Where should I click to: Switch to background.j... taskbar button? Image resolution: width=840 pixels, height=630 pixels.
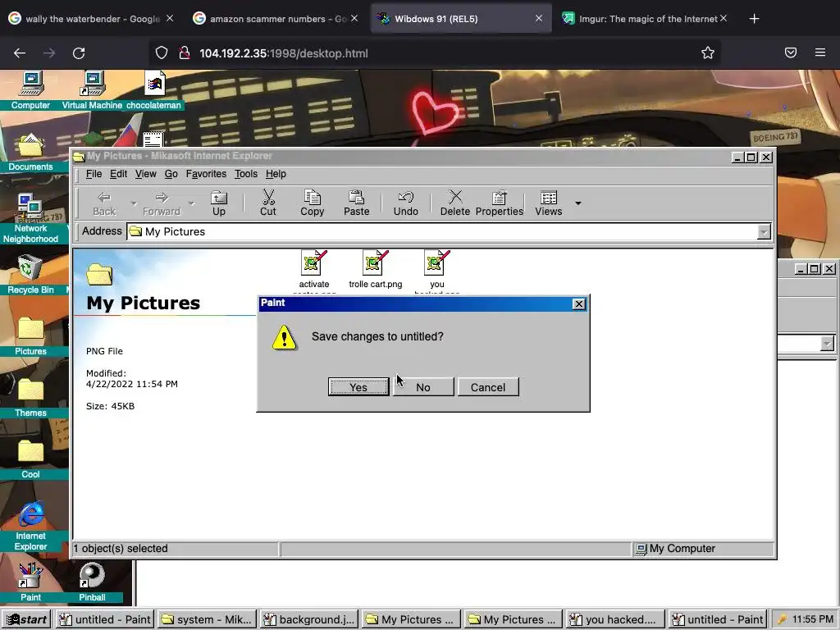pos(309,619)
